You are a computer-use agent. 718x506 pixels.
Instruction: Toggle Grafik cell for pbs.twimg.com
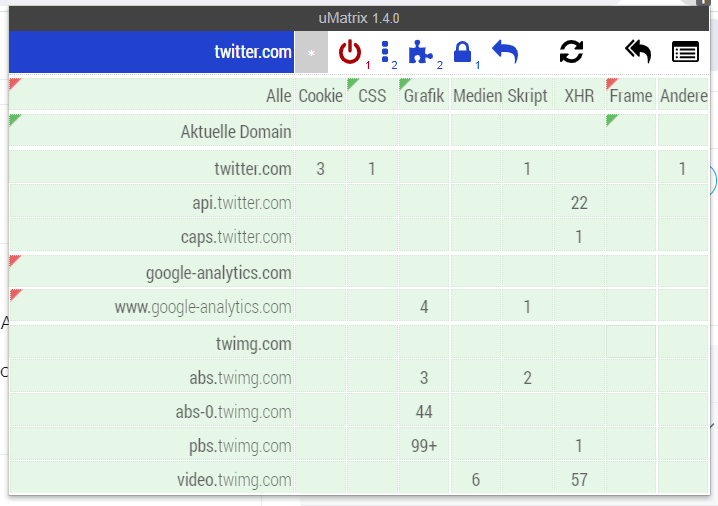(x=424, y=445)
